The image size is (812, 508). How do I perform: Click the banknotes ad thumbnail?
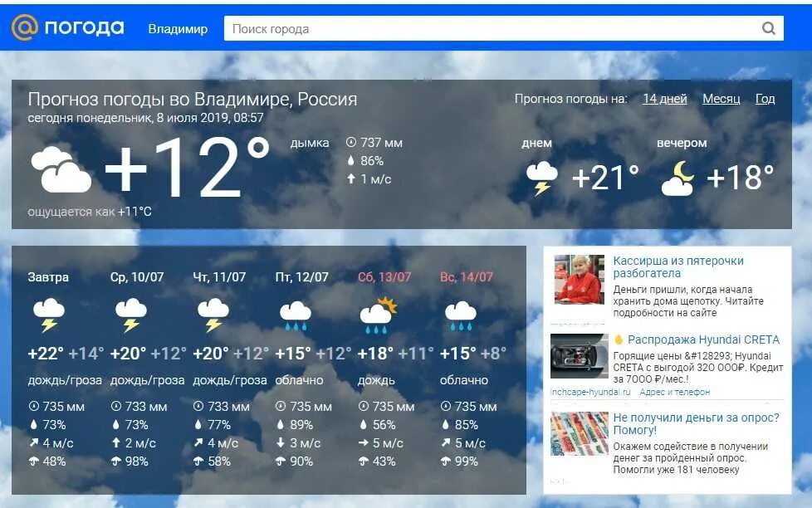tap(579, 433)
